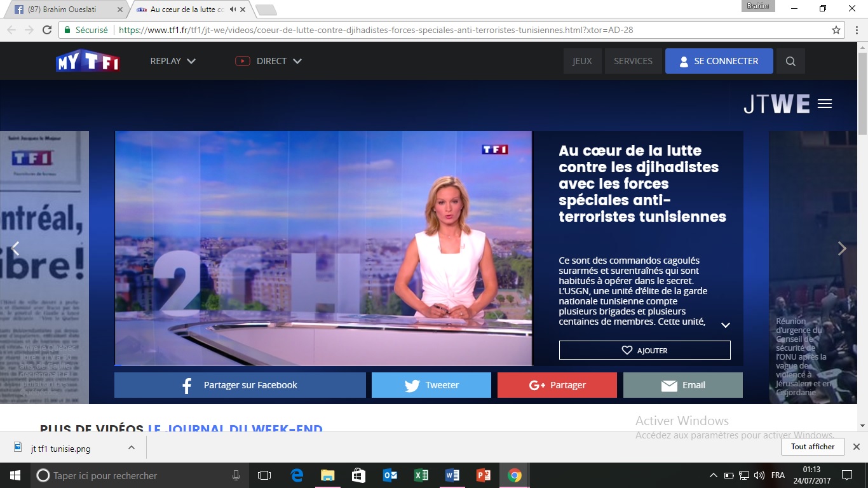Click the address bar URL
This screenshot has height=488, width=868.
tap(376, 30)
